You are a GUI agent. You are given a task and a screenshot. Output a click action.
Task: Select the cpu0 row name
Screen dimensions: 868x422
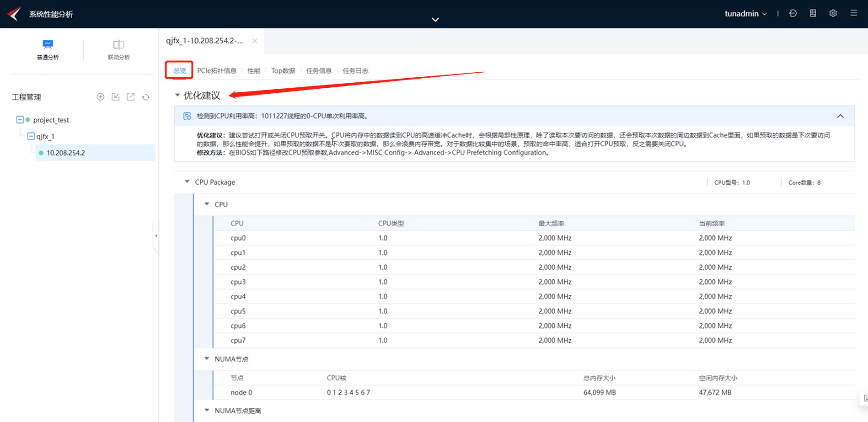(238, 238)
